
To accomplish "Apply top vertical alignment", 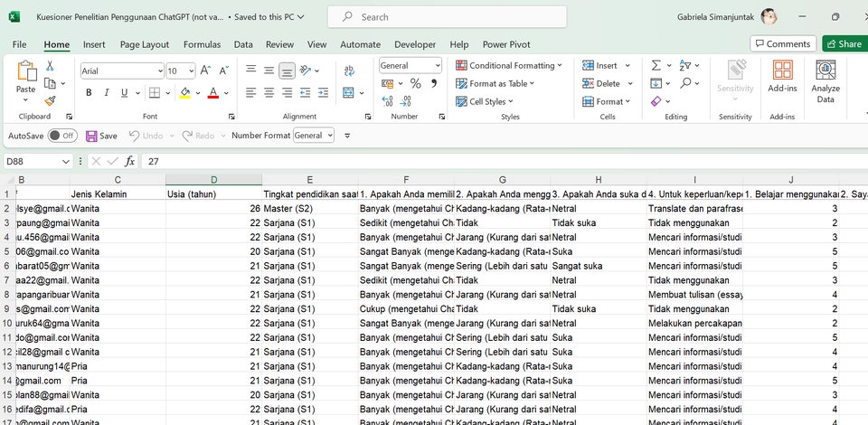I will coord(250,69).
